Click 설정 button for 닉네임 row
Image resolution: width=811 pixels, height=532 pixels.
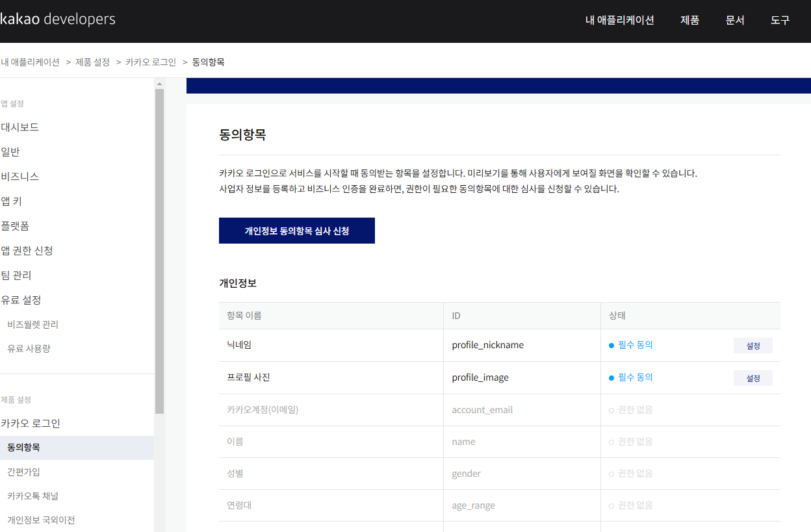[753, 346]
